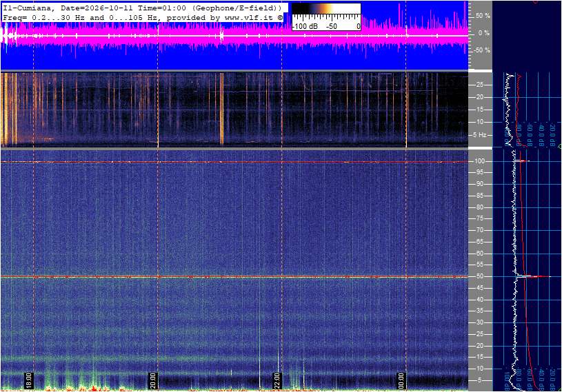Click the header line starting 'I1-Cumiana, Date=2026-10-11'
The width and height of the screenshot is (562, 392).
tap(142, 8)
